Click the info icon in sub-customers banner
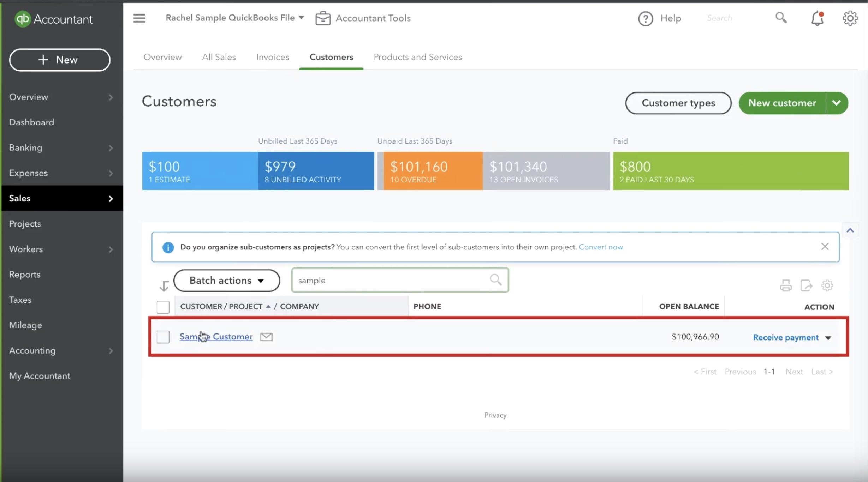This screenshot has width=868, height=482. 168,247
